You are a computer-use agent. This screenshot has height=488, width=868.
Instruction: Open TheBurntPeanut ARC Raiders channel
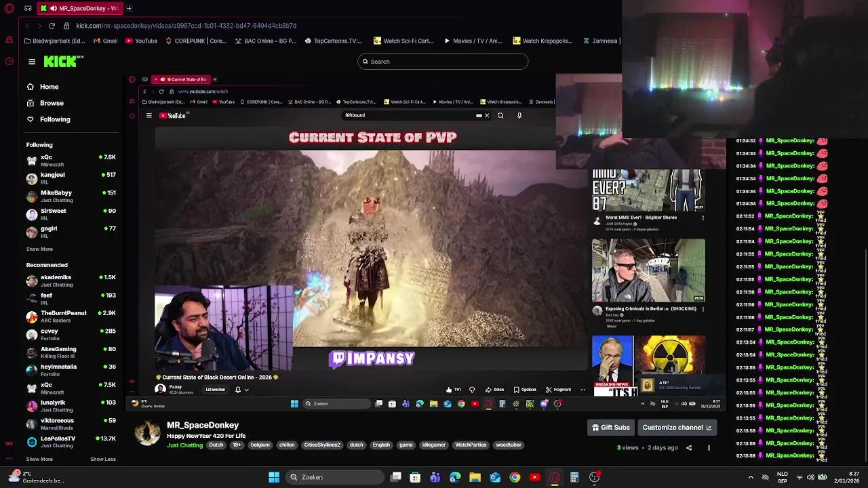coord(71,317)
